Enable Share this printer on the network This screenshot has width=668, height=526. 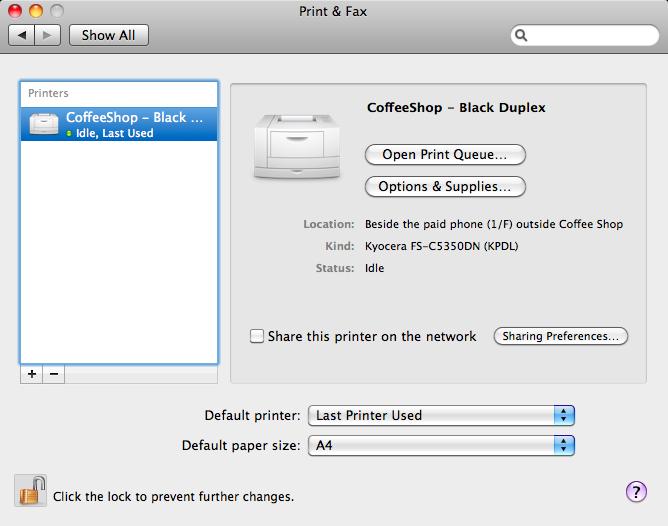point(257,337)
